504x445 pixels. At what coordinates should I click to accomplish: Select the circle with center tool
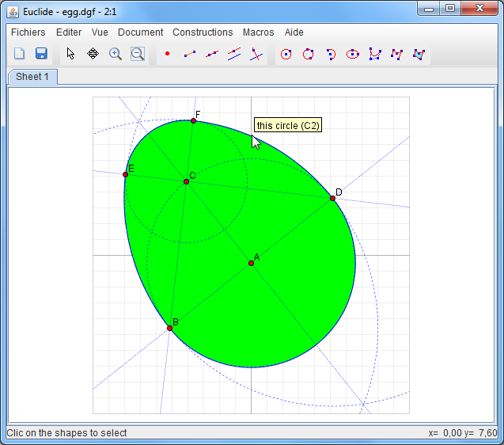coord(286,54)
